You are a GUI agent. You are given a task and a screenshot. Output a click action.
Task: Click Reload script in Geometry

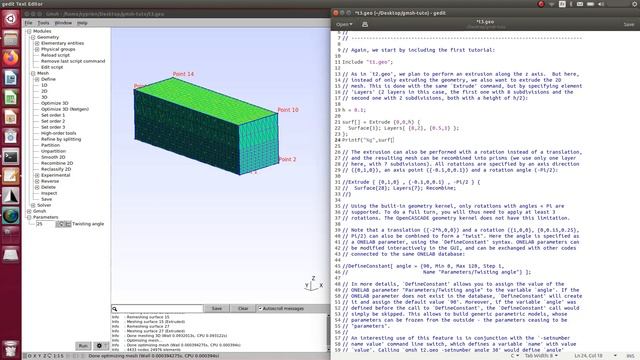pyautogui.click(x=55, y=55)
